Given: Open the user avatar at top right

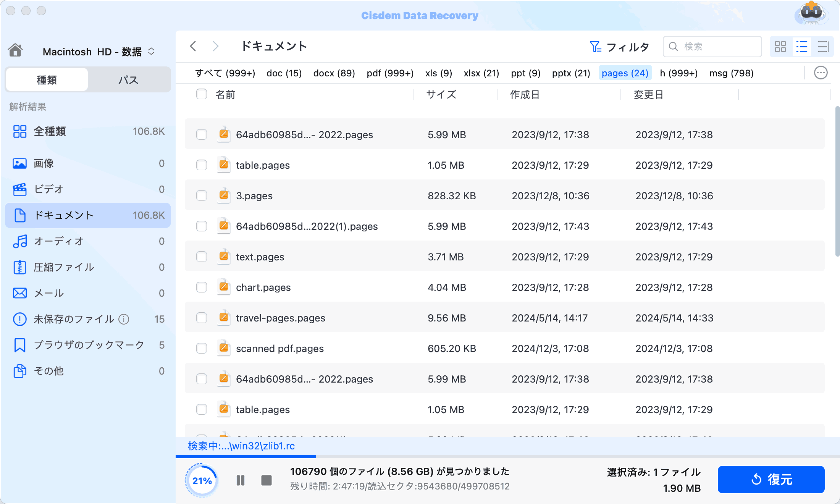Looking at the screenshot, I should tap(811, 14).
